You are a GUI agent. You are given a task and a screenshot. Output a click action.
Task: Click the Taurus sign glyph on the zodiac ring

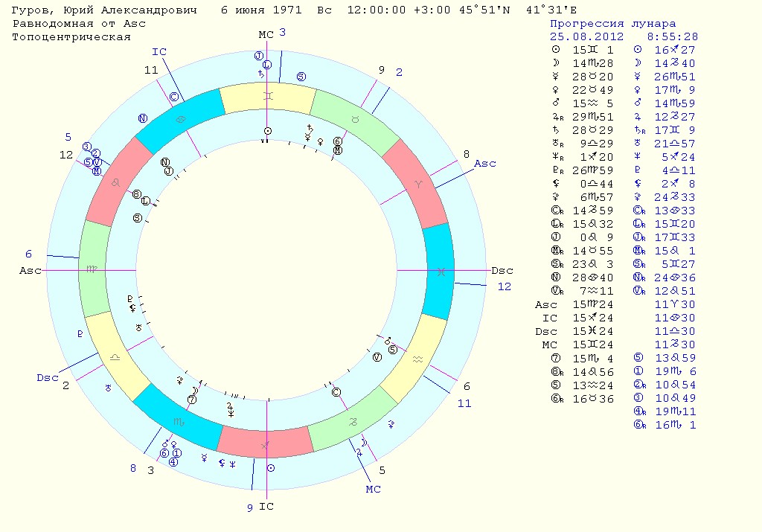pos(355,120)
